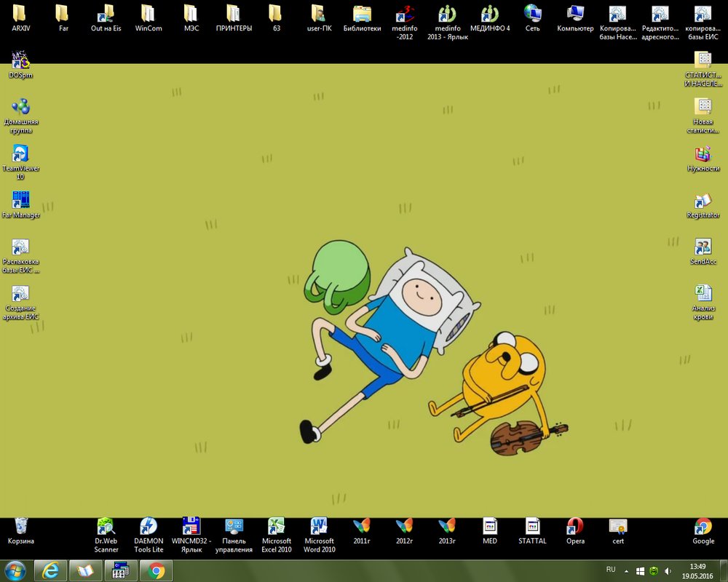
Task: Open the ПРИНТЕРЫ folder
Action: [x=234, y=19]
